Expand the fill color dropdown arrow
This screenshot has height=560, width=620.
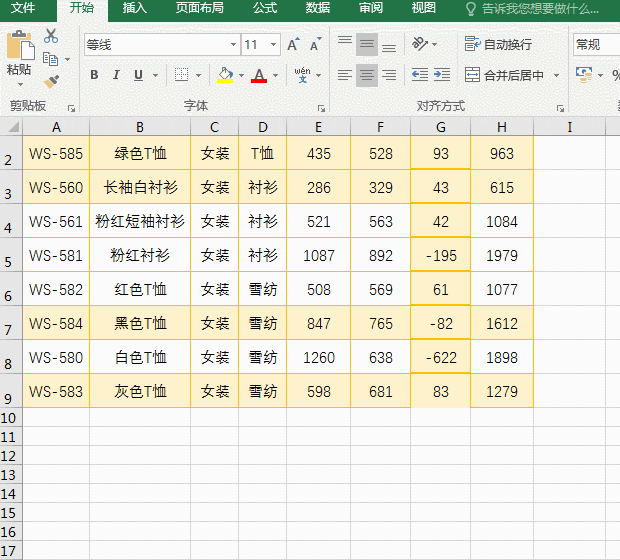(x=241, y=75)
